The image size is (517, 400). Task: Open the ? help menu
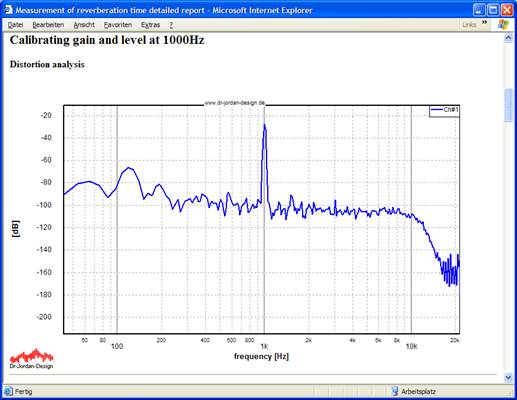pos(171,25)
